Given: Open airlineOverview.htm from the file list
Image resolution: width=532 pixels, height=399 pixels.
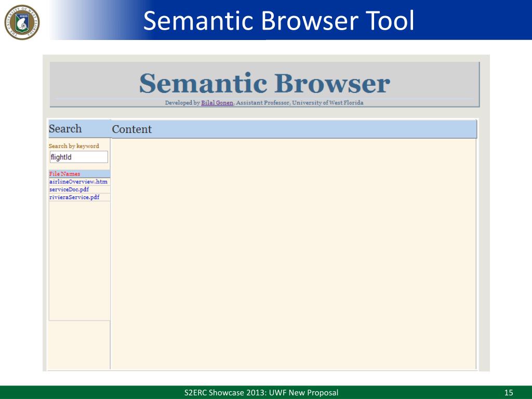Looking at the screenshot, I should (x=78, y=182).
